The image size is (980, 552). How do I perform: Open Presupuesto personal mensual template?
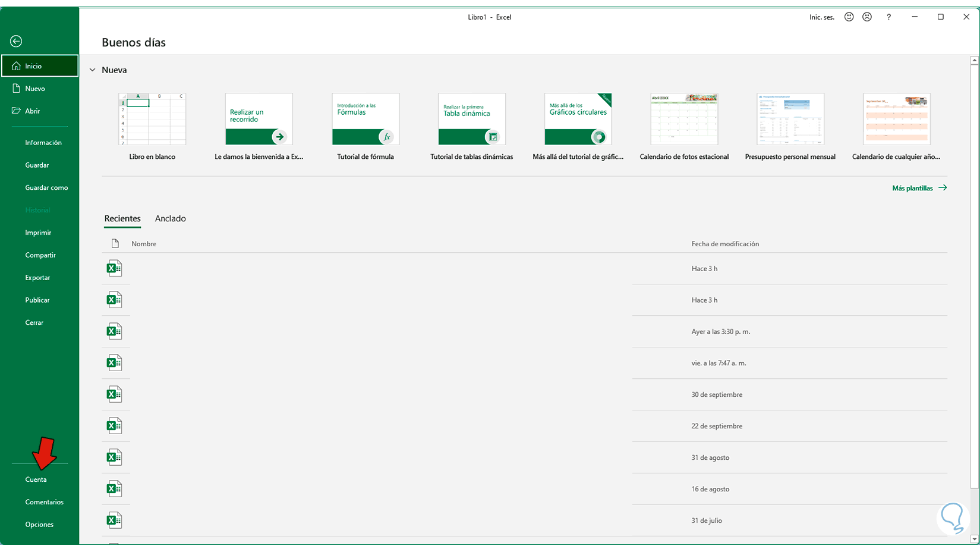click(790, 126)
